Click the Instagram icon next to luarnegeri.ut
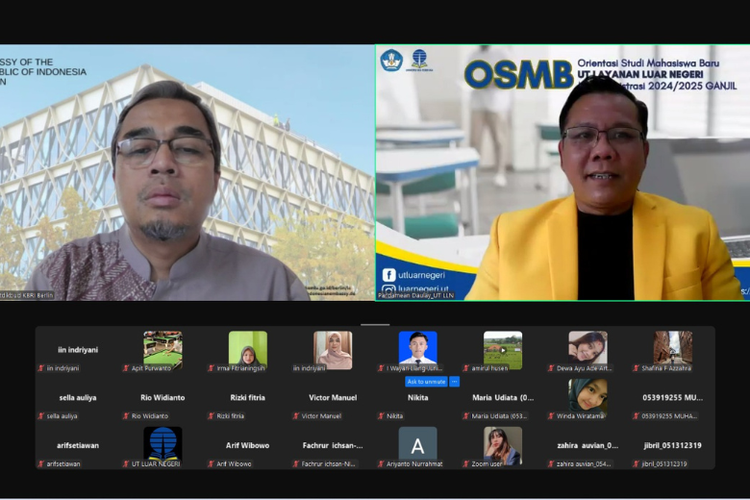750x500 pixels. click(x=389, y=290)
